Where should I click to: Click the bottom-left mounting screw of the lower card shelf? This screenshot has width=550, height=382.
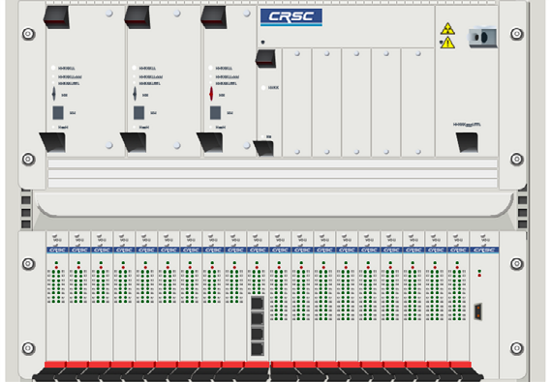coord(28,348)
